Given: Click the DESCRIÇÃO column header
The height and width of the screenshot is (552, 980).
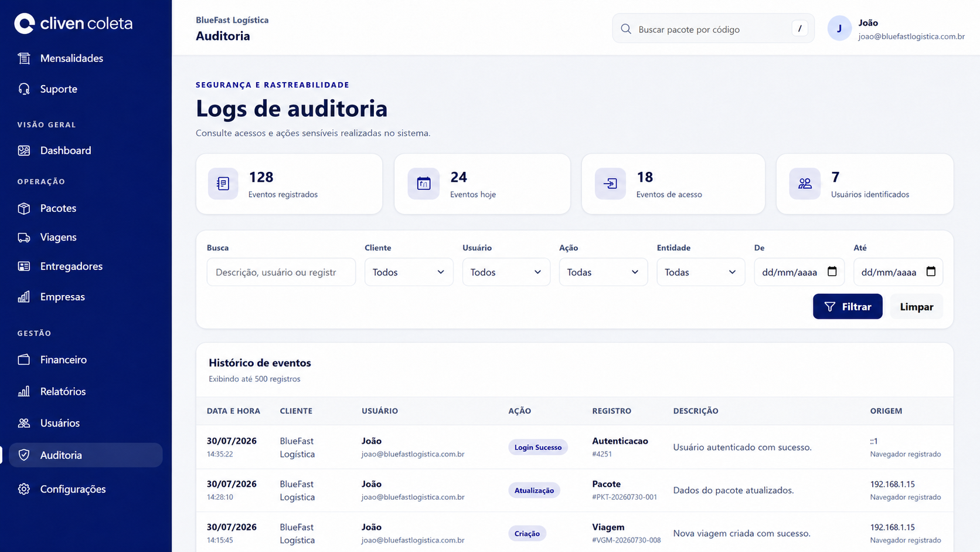Looking at the screenshot, I should [x=696, y=411].
